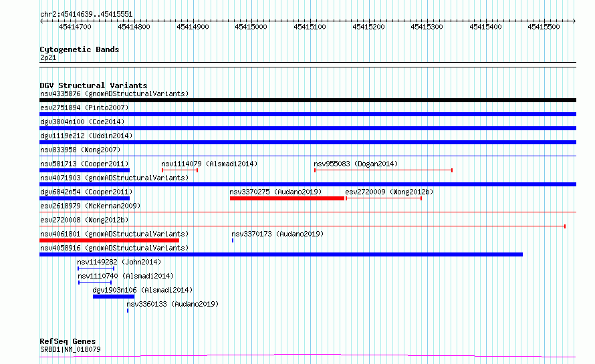Screen dimensions: 595x364
Task: Select the long blue nsv4058916 bar
Action: tap(281, 254)
